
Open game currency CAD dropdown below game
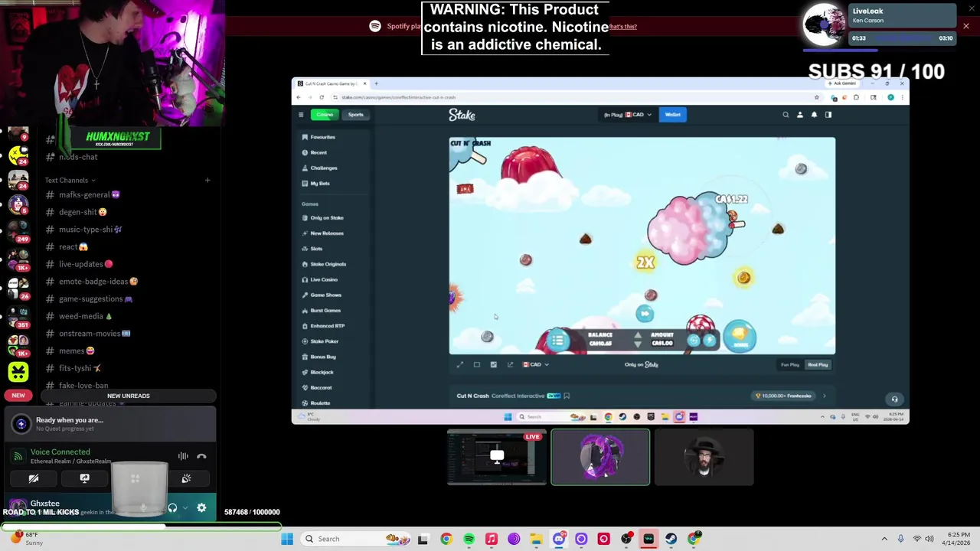click(536, 365)
